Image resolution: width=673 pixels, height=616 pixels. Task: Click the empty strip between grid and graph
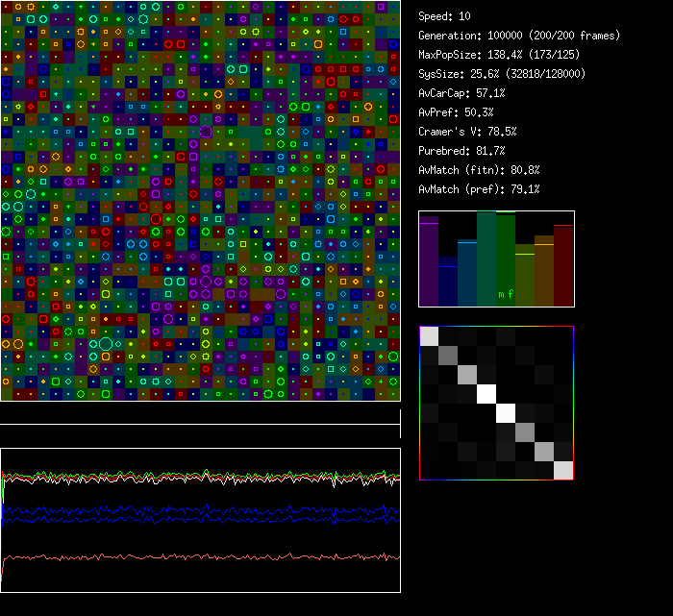click(x=200, y=413)
